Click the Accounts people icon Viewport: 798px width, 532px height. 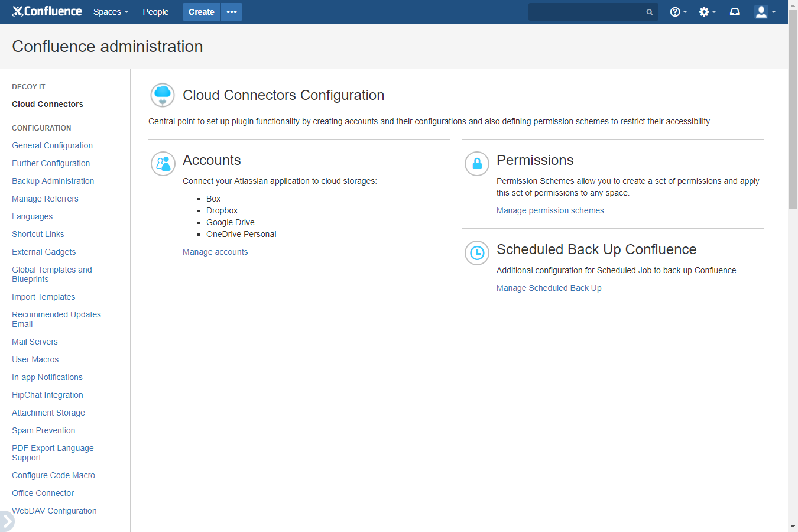(x=163, y=164)
